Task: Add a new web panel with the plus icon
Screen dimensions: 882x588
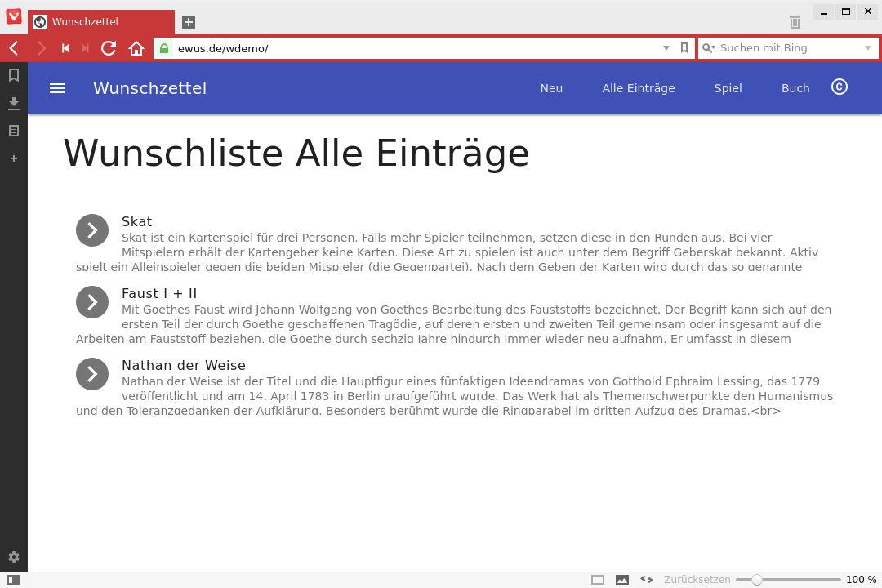Action: pos(13,158)
